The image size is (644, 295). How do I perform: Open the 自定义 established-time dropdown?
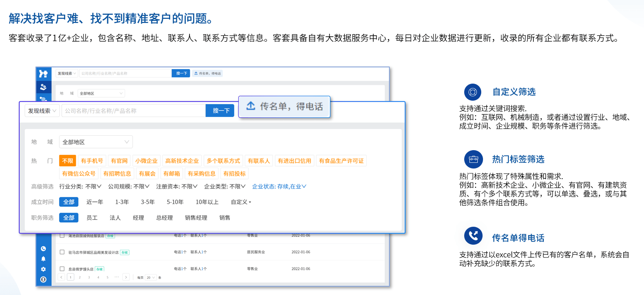241,202
